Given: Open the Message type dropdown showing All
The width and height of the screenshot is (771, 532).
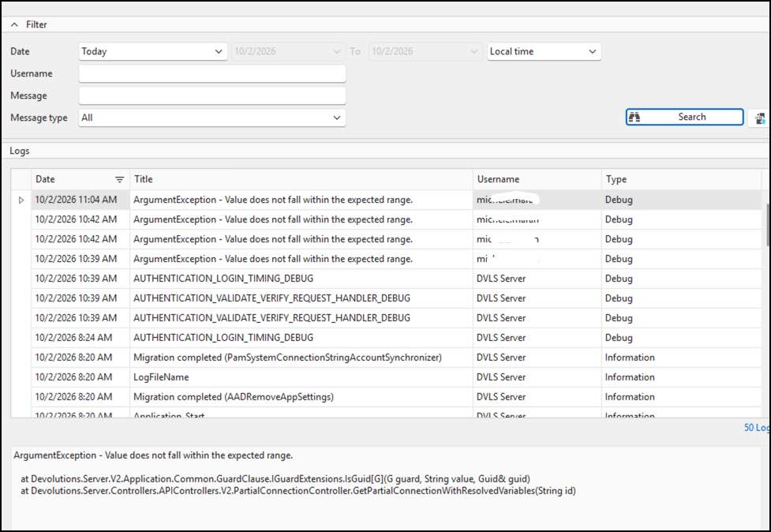Looking at the screenshot, I should 212,118.
